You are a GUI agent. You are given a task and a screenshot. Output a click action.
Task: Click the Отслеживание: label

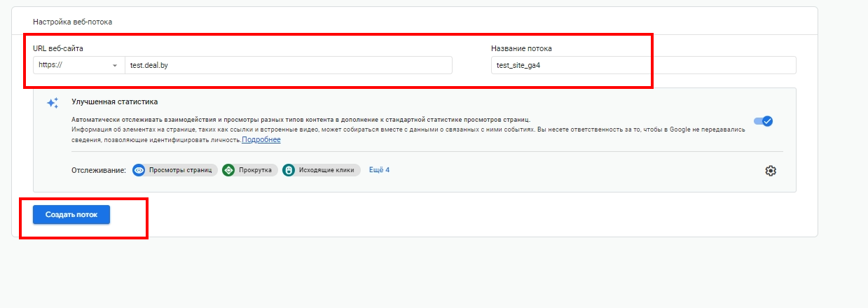[x=99, y=170]
